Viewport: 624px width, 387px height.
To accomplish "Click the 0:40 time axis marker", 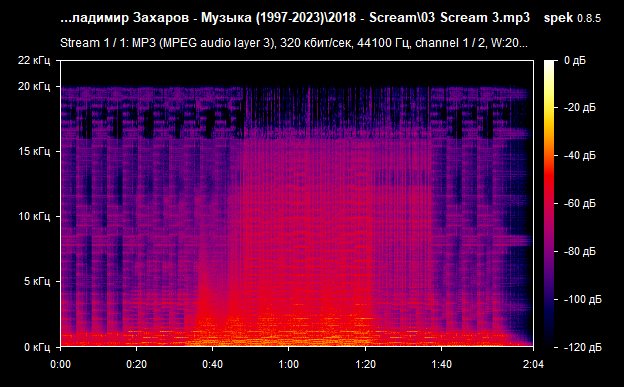I will [213, 364].
